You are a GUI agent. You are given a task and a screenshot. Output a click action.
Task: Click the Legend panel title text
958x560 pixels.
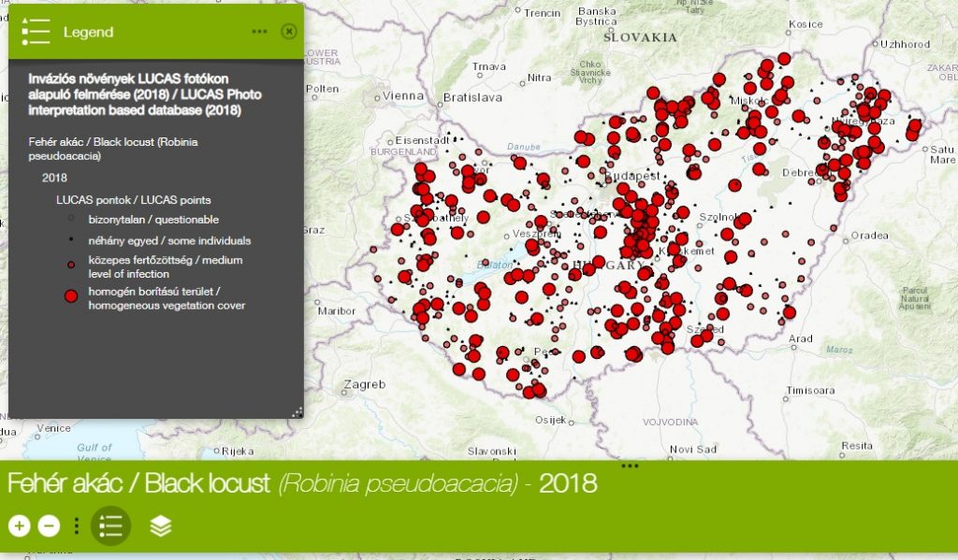(x=88, y=32)
